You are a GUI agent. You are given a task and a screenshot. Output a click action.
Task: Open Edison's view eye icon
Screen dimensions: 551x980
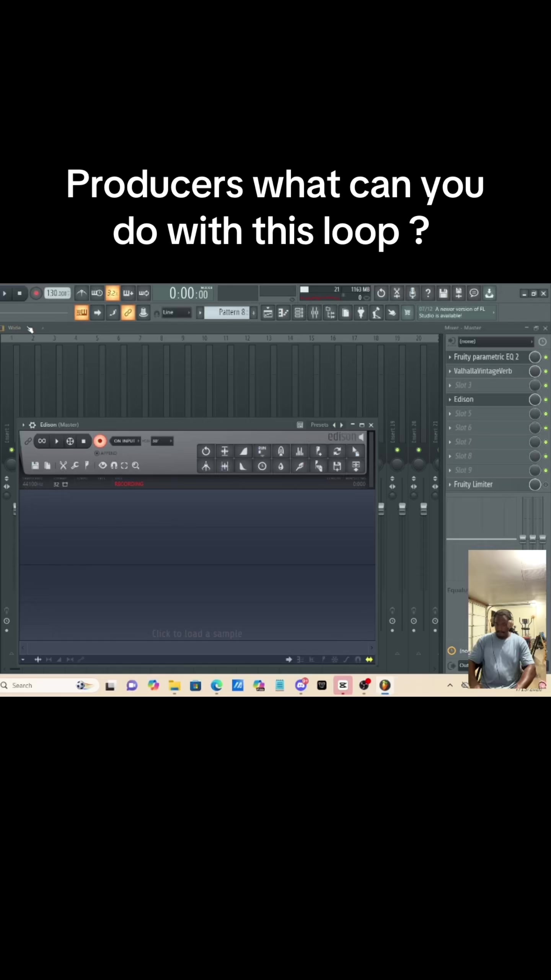[x=103, y=465]
